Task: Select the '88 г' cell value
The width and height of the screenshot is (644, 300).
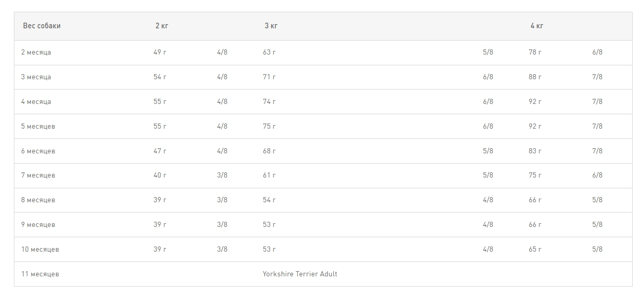Action: (535, 77)
